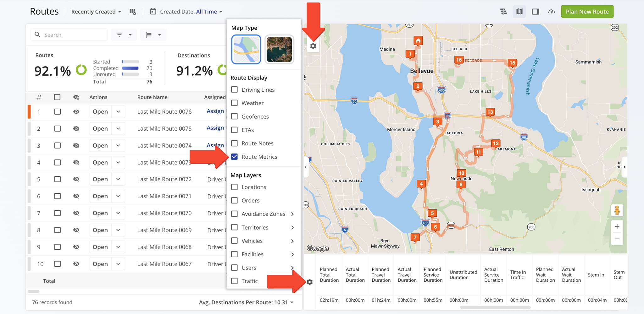644x314 pixels.
Task: Open the Recently Created dropdown
Action: coord(96,12)
